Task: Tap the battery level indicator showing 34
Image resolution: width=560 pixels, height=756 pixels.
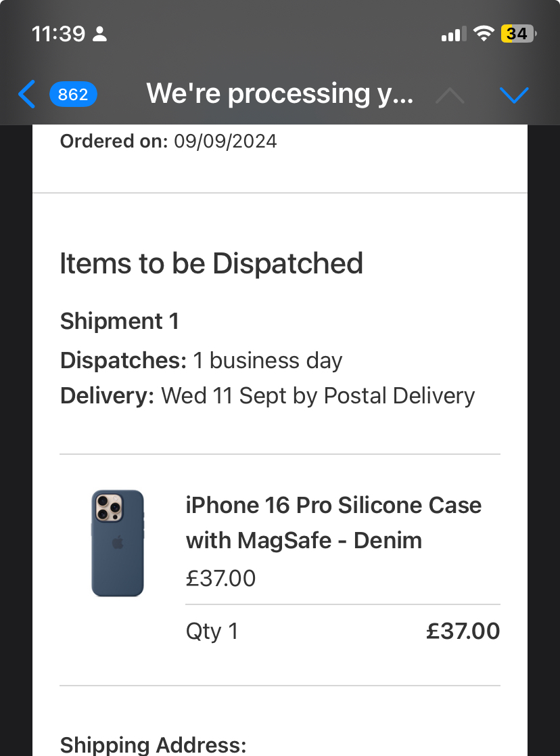Action: coord(517,34)
